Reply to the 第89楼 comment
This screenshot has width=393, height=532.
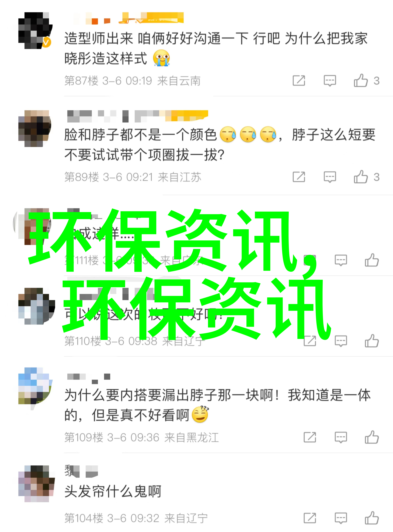[330, 177]
